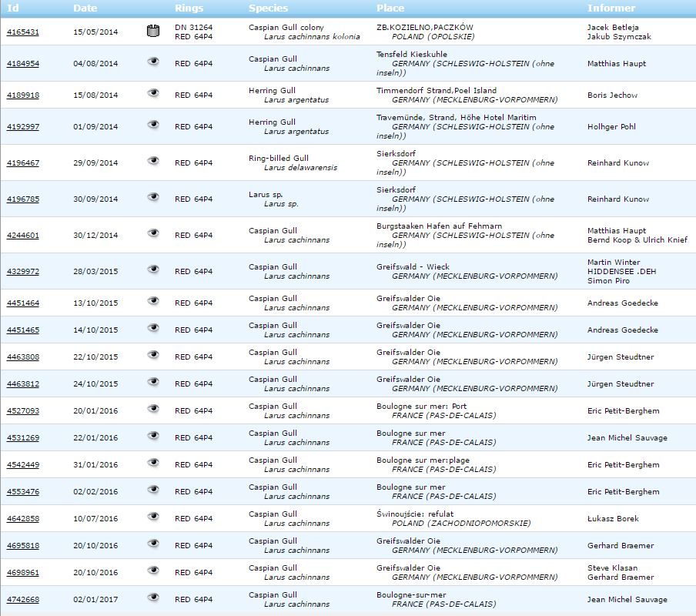Click the Id column header
This screenshot has width=696, height=616.
[12, 8]
